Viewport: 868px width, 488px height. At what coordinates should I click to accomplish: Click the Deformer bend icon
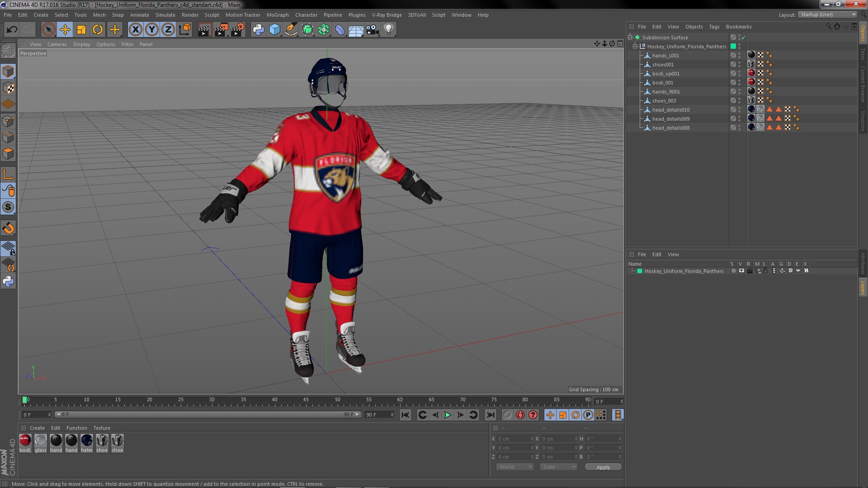(x=340, y=30)
